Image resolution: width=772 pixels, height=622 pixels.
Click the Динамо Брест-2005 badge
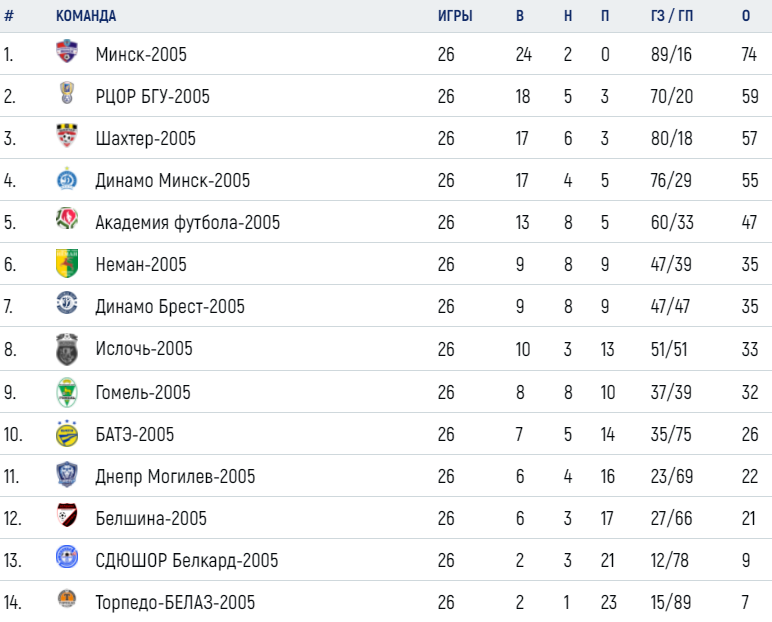tap(67, 302)
